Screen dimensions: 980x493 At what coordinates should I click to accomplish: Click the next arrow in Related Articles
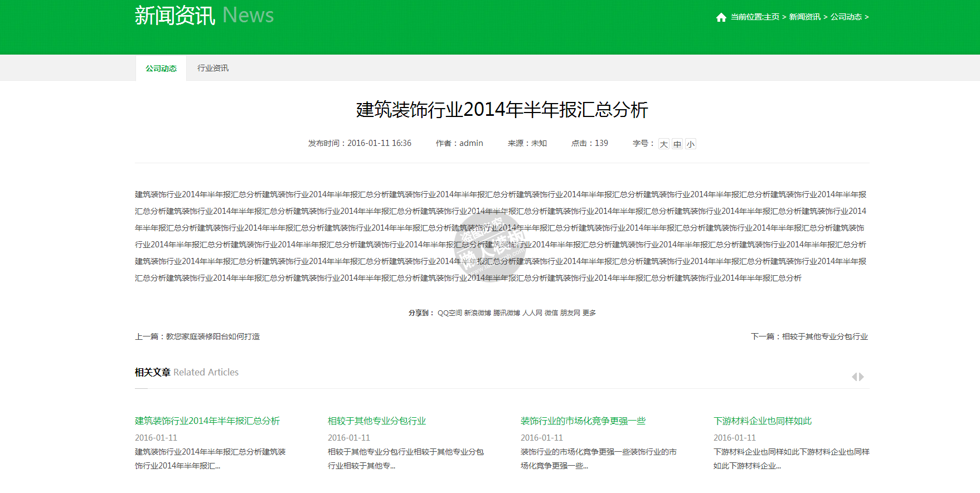tap(861, 377)
